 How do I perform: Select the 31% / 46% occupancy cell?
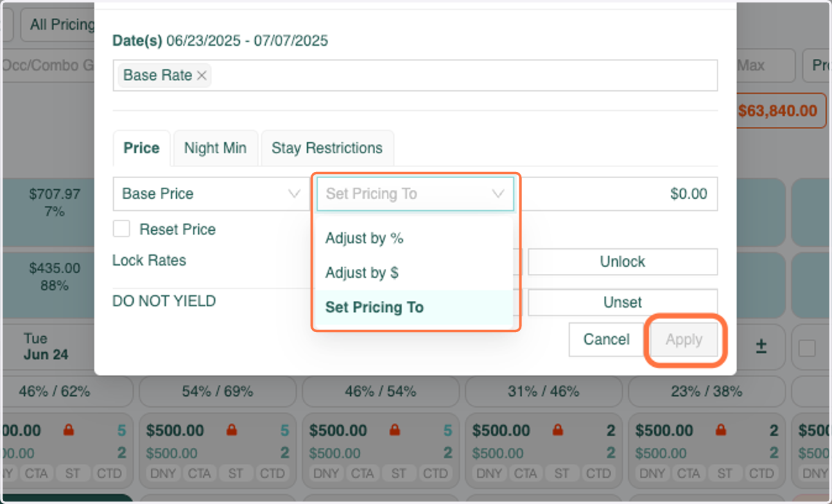[x=544, y=392]
